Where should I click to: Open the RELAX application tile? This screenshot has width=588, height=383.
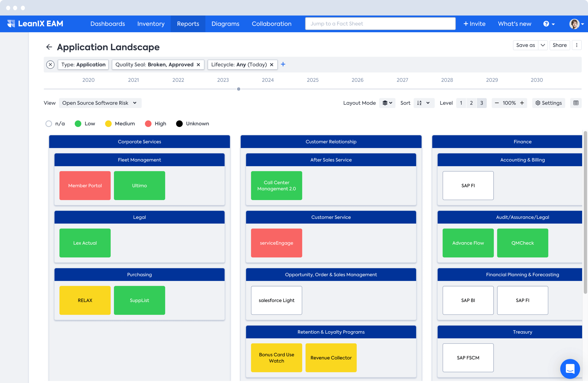click(x=85, y=300)
